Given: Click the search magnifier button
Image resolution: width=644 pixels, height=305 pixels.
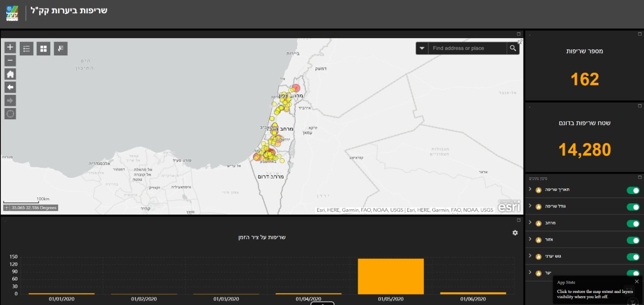Looking at the screenshot, I should click(513, 48).
